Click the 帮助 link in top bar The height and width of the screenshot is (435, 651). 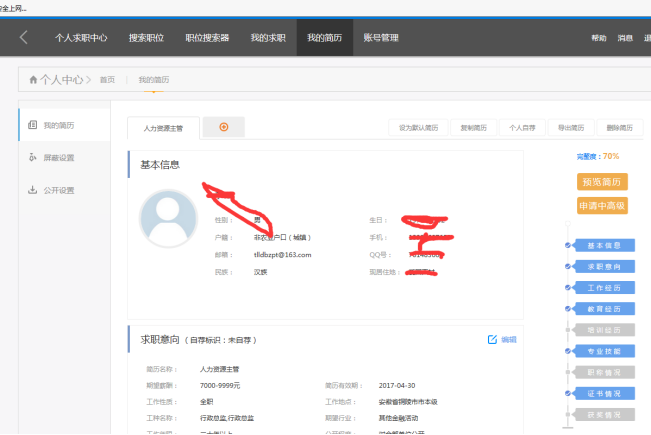tap(598, 38)
